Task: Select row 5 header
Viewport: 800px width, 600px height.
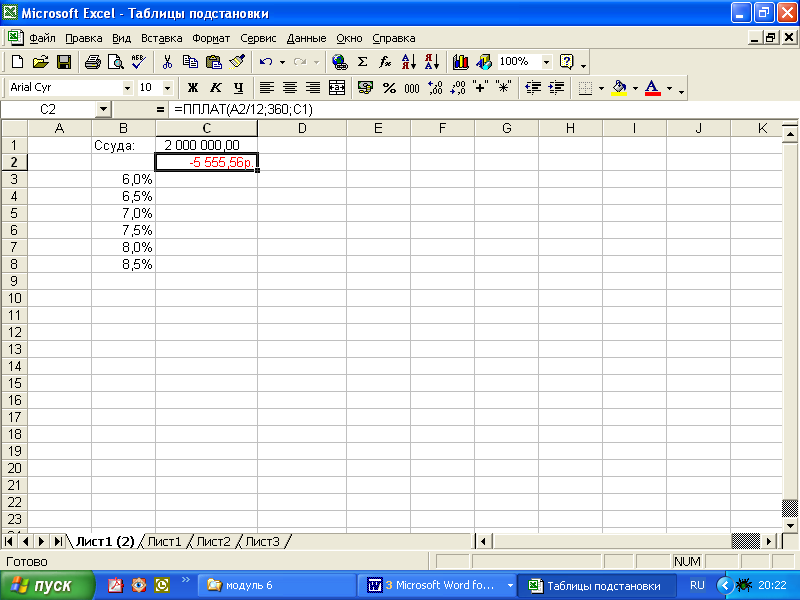Action: [x=14, y=213]
